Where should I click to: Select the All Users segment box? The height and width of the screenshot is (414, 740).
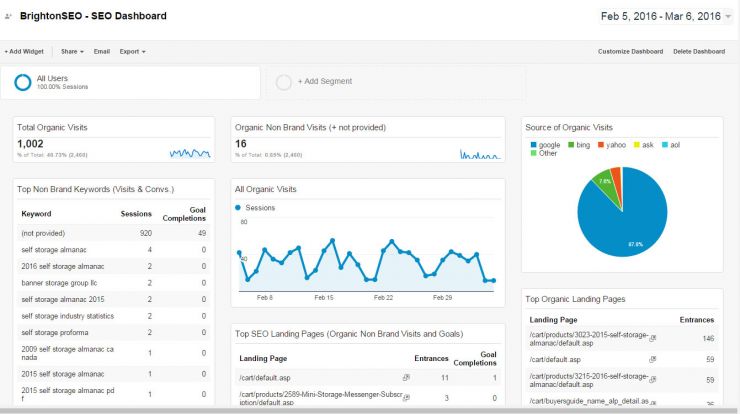130,83
